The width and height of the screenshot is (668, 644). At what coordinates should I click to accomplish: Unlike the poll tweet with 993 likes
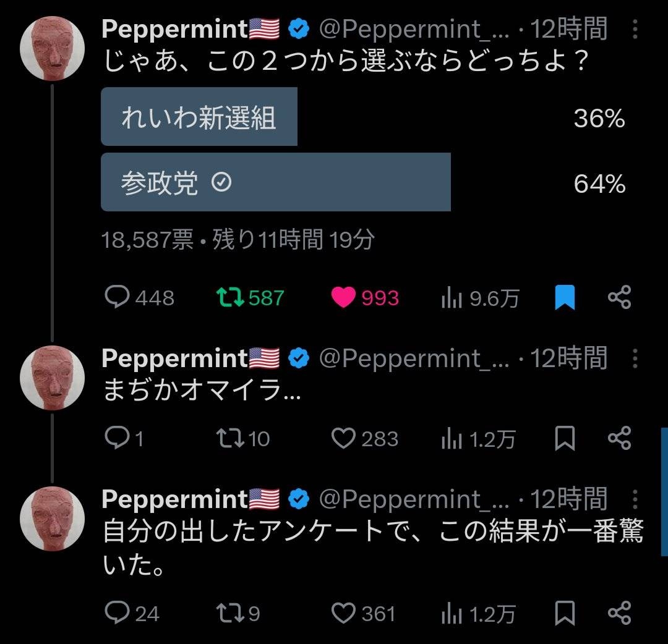pyautogui.click(x=344, y=299)
